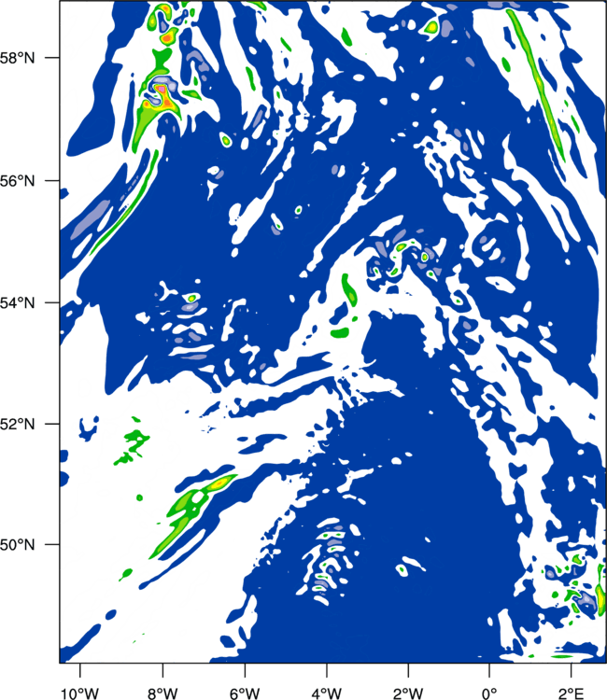Click the 2°W longitude label
607x700 pixels.
408,693
